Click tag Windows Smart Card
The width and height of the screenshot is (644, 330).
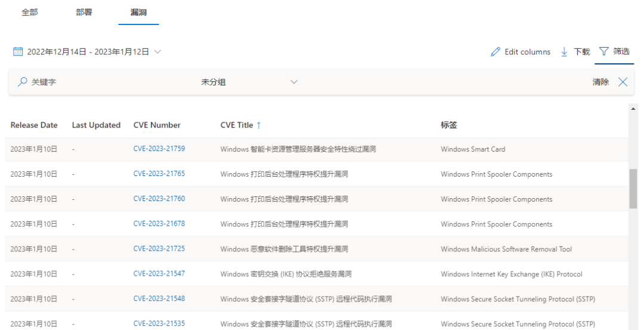click(x=473, y=149)
